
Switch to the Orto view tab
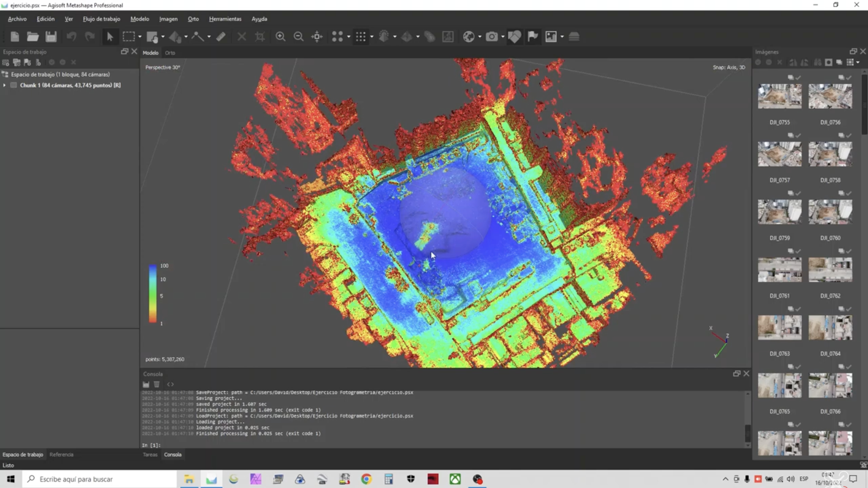[x=170, y=53]
